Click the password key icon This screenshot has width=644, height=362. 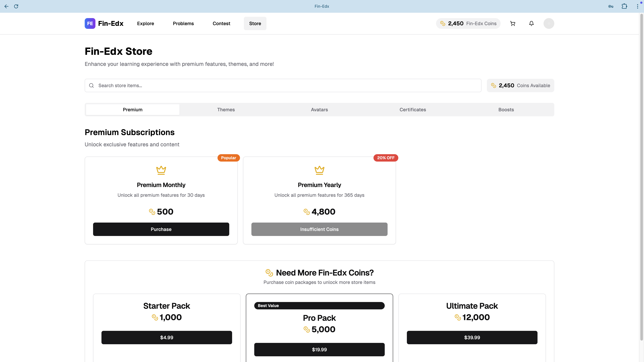click(611, 6)
